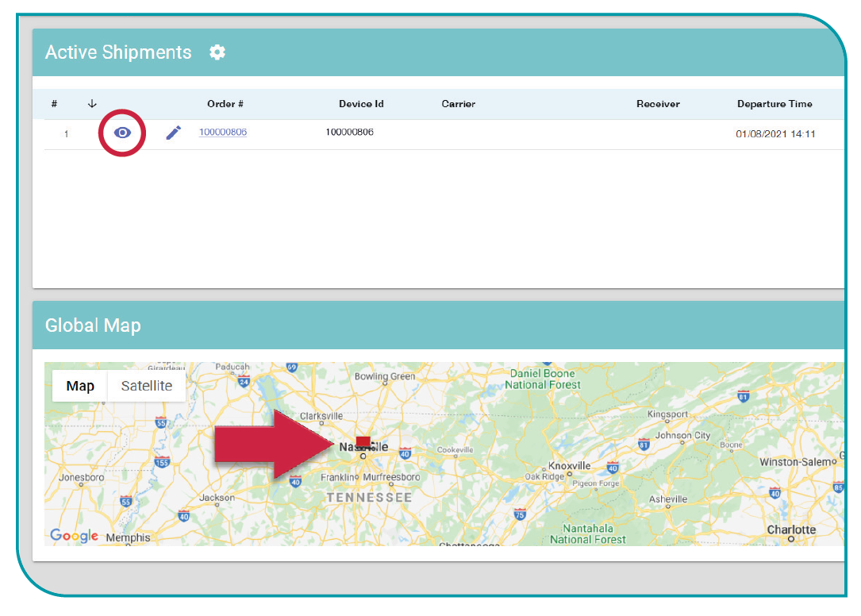The width and height of the screenshot is (861, 616).
Task: Select the Map view button
Action: [x=80, y=386]
